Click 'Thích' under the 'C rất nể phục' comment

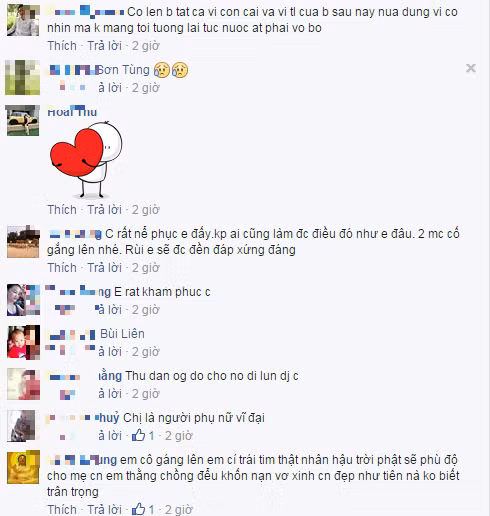(x=62, y=268)
